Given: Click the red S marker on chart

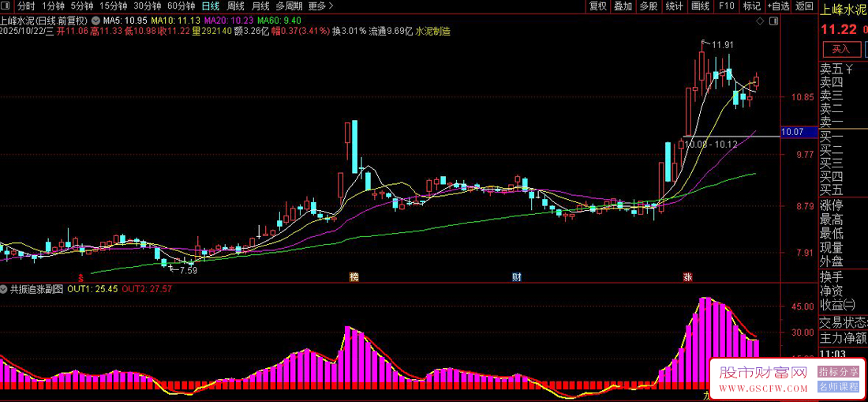Looking at the screenshot, I should click(81, 277).
